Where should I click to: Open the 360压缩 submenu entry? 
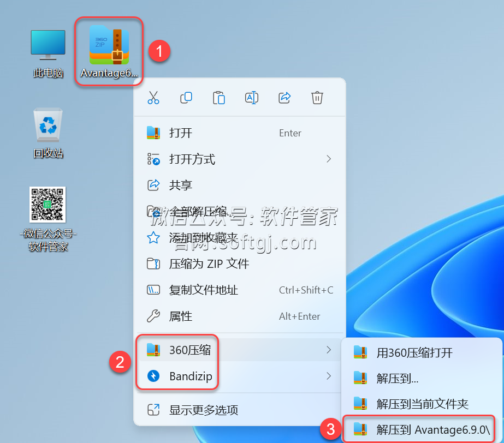tap(240, 350)
